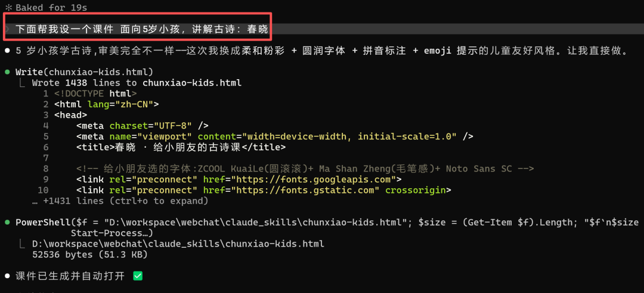Click the meta name="viewport" code line
Image resolution: width=644 pixels, height=293 pixels.
pos(274,136)
